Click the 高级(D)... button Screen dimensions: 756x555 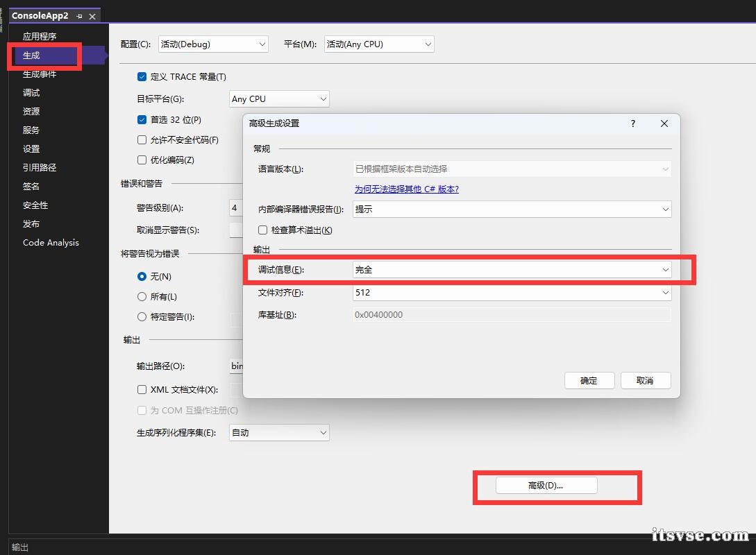(546, 486)
